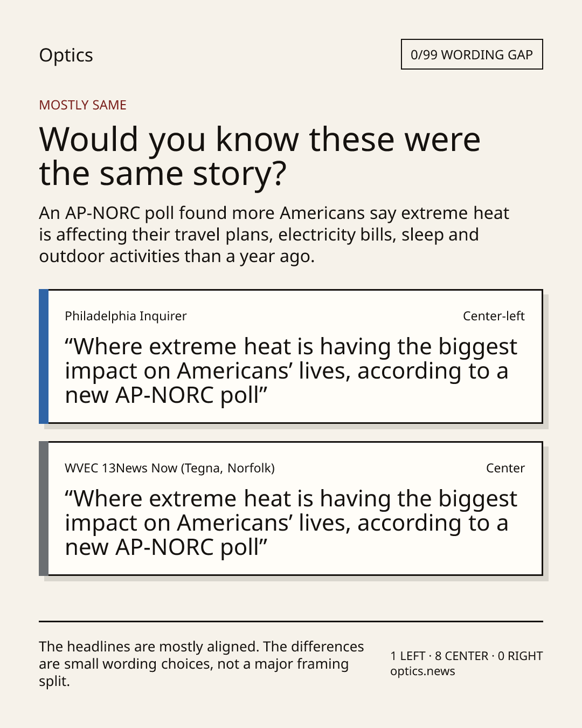
Task: Click the main headline 'Would you know these were'
Action: coord(259,139)
